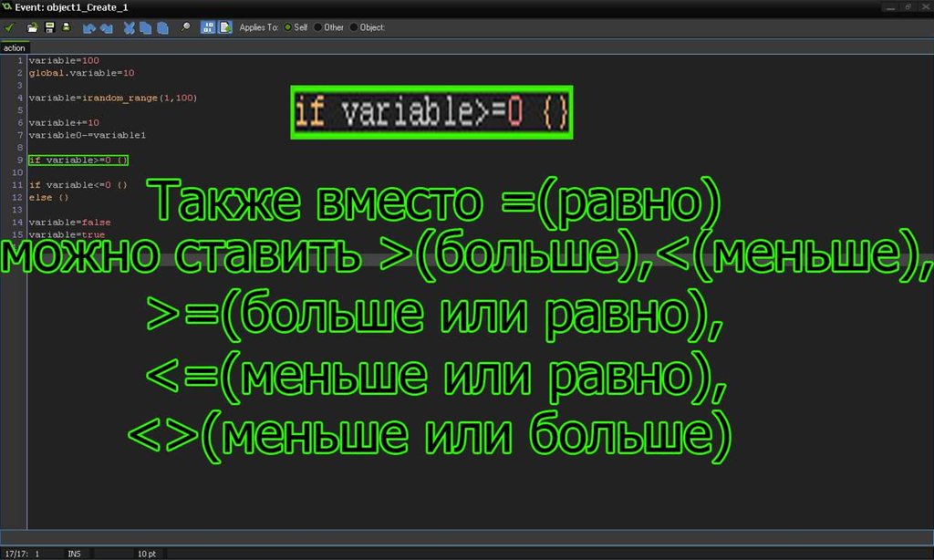Toggle the blue grid toolbar button

208,27
